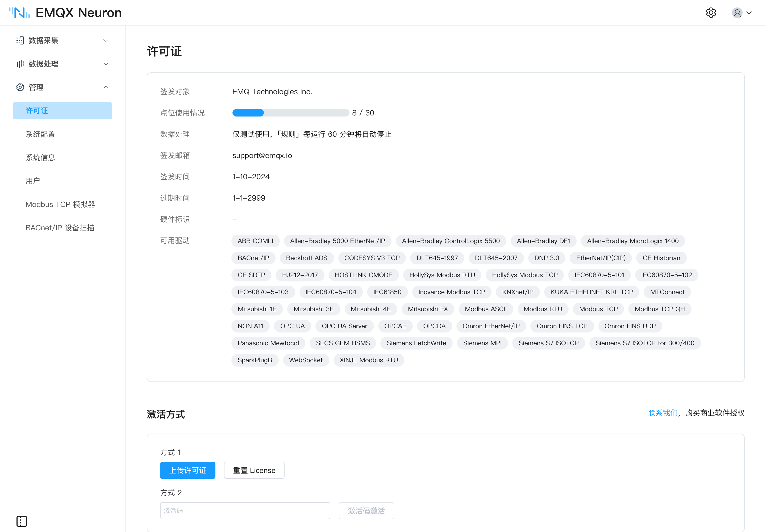
Task: Click the 数据采集 menu icon
Action: point(20,40)
